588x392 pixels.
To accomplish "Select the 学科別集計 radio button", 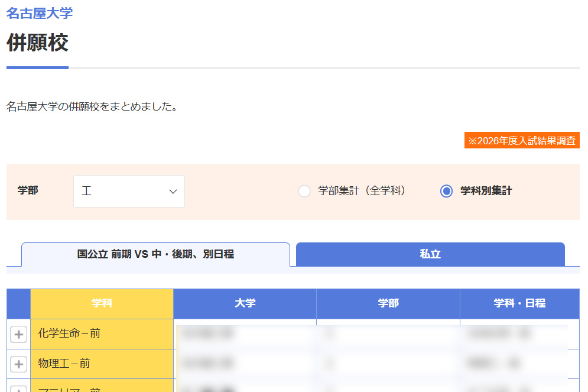I will click(446, 191).
